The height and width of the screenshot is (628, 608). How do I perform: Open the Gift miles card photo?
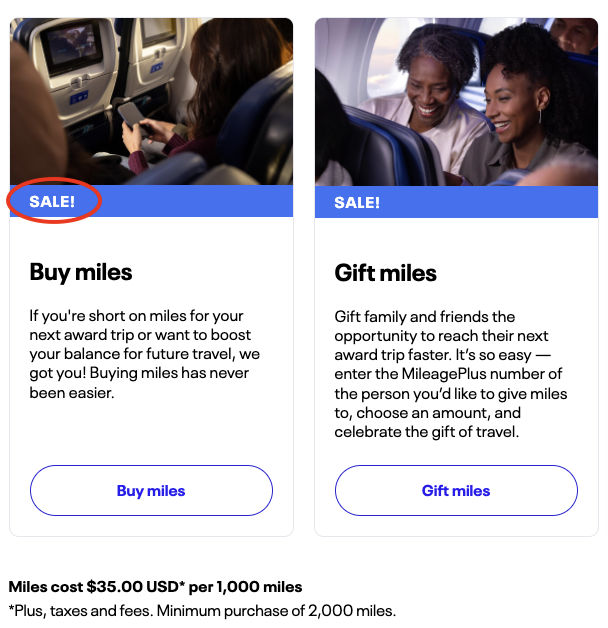coord(456,102)
